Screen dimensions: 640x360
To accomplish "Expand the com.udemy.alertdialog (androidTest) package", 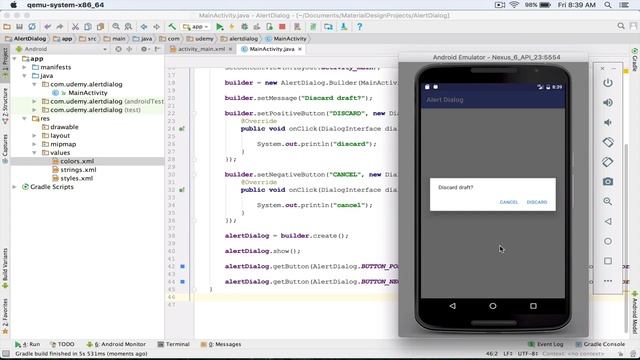I will click(x=35, y=101).
